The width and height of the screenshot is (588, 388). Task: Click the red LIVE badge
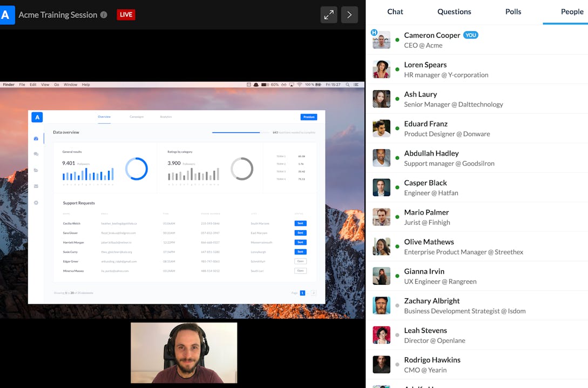[126, 15]
